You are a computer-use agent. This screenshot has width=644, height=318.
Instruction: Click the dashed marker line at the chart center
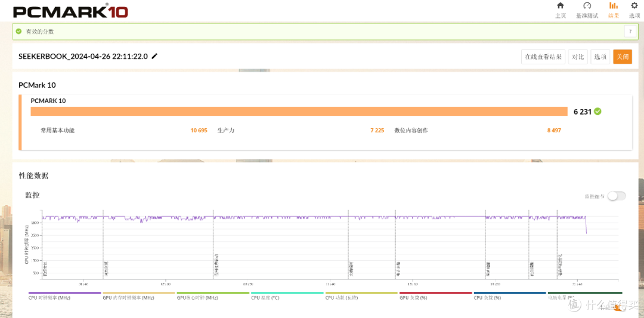tap(348, 246)
